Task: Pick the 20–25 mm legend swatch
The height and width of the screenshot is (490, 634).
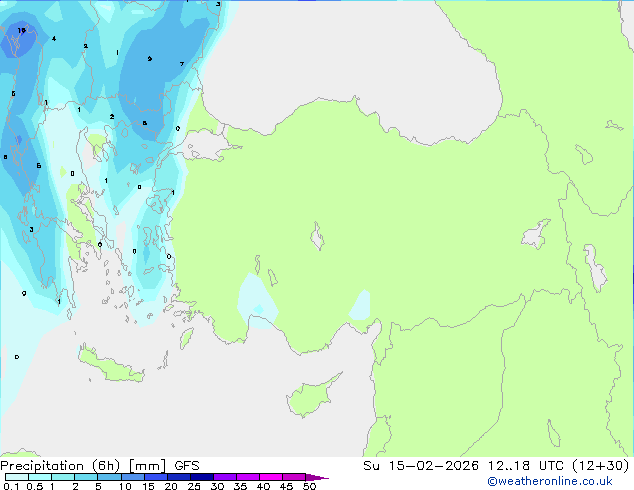Action: (x=178, y=477)
